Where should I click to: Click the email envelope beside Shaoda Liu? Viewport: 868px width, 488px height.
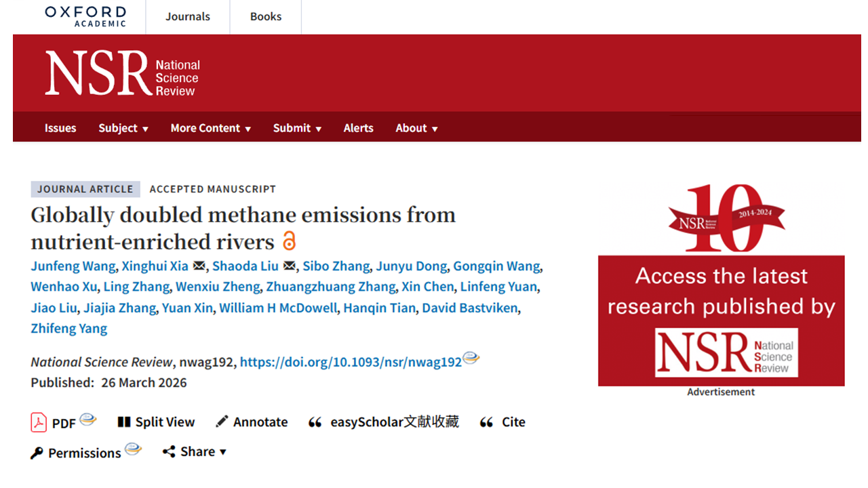click(290, 266)
